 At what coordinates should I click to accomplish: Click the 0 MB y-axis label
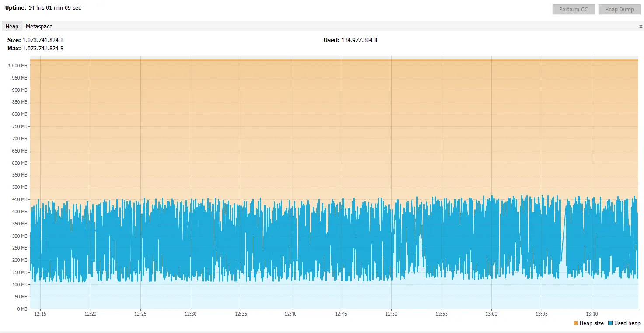pyautogui.click(x=22, y=309)
